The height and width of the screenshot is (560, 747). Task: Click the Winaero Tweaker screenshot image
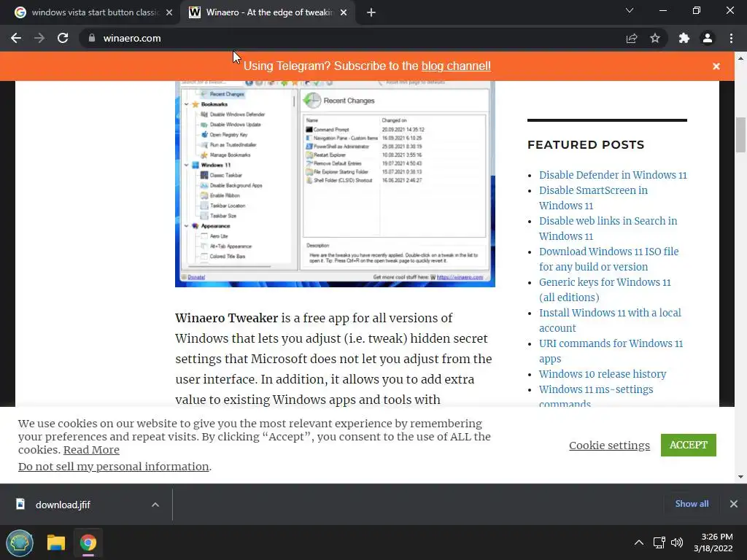pos(335,184)
